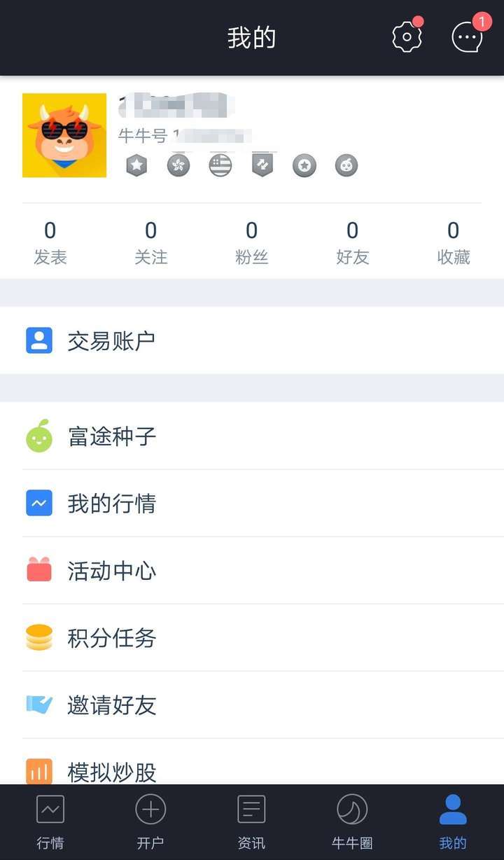Open 积分任务 points tasks
Screen dimensions: 504x860
pyautogui.click(x=252, y=638)
